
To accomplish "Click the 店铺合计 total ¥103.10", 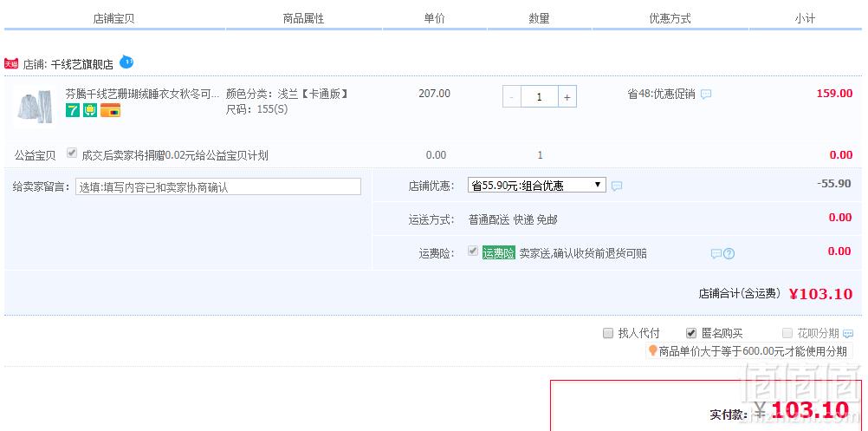I will 821,294.
